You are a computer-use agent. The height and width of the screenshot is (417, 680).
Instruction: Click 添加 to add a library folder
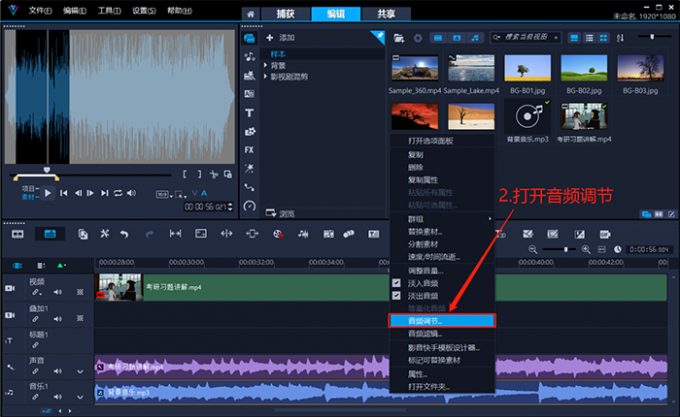(x=281, y=37)
